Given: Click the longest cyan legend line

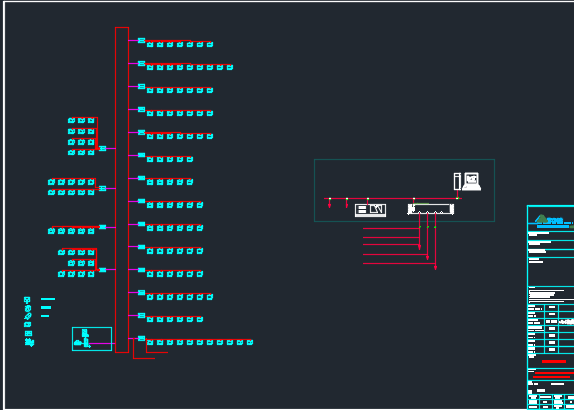Looking at the screenshot, I should point(48,299).
